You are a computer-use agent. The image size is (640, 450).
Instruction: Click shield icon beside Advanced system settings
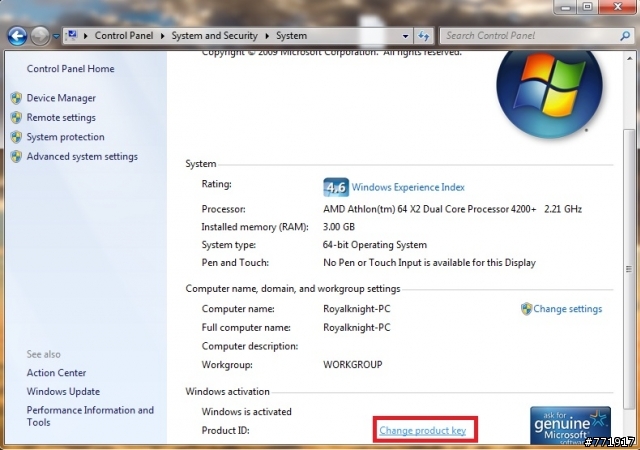tap(16, 156)
